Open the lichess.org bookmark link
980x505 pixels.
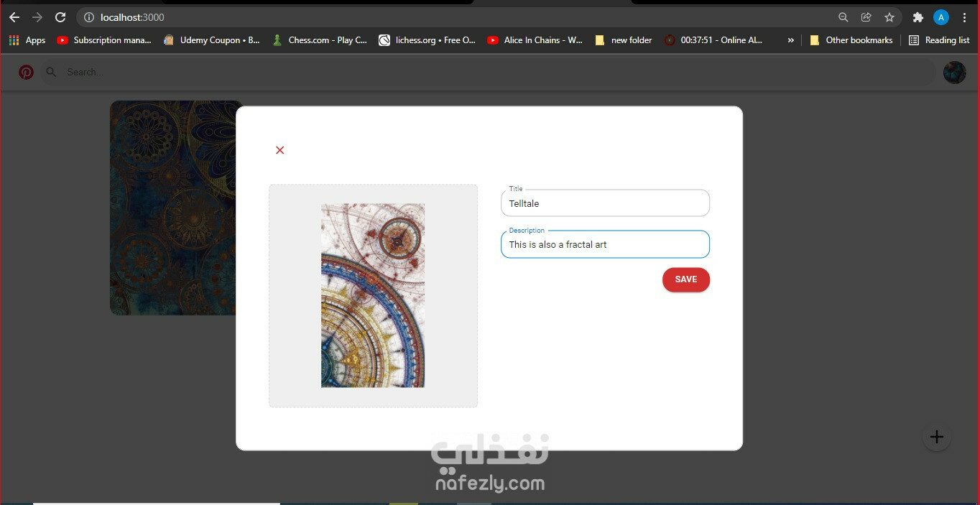(427, 40)
